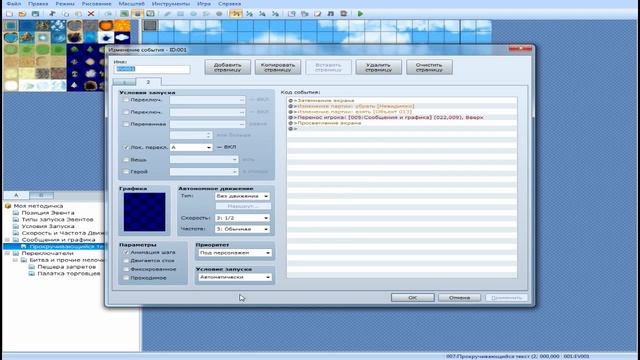
Task: Click the event name input field
Action: [151, 69]
